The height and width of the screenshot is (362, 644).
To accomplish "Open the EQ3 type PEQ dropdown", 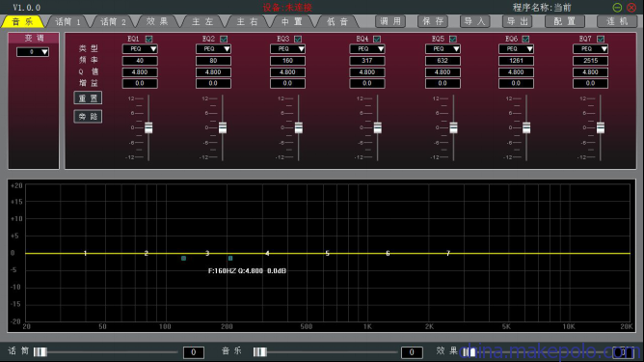I will point(288,49).
